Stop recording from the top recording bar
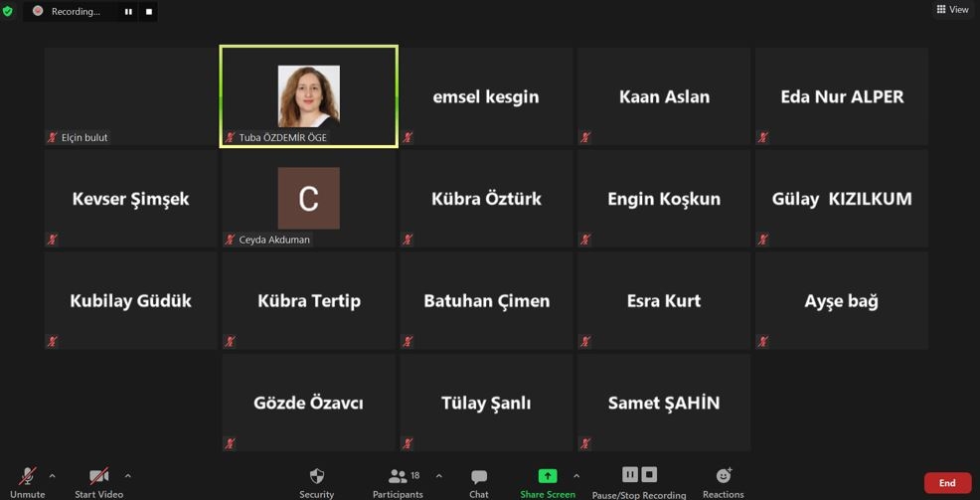The width and height of the screenshot is (980, 500). coord(149,12)
